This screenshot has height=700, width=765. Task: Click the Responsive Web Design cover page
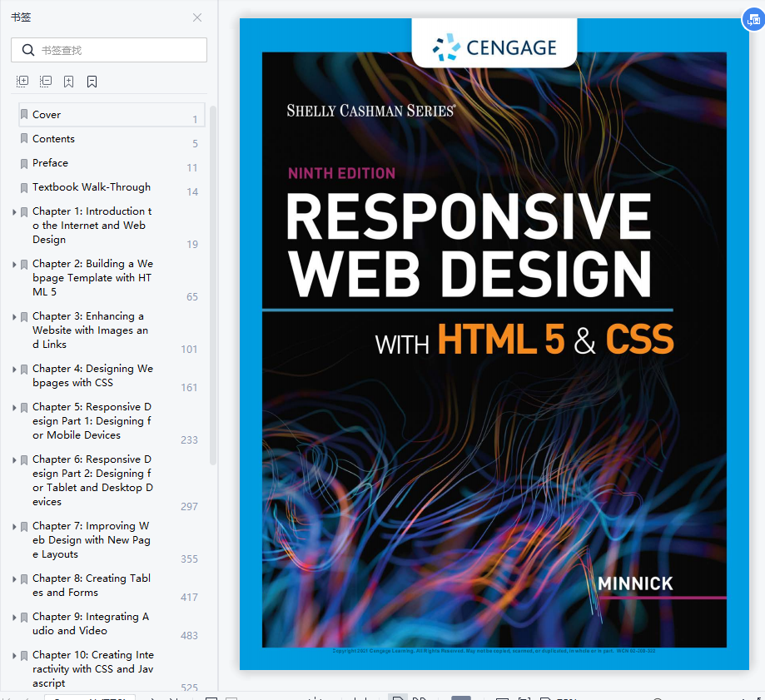[x=494, y=344]
